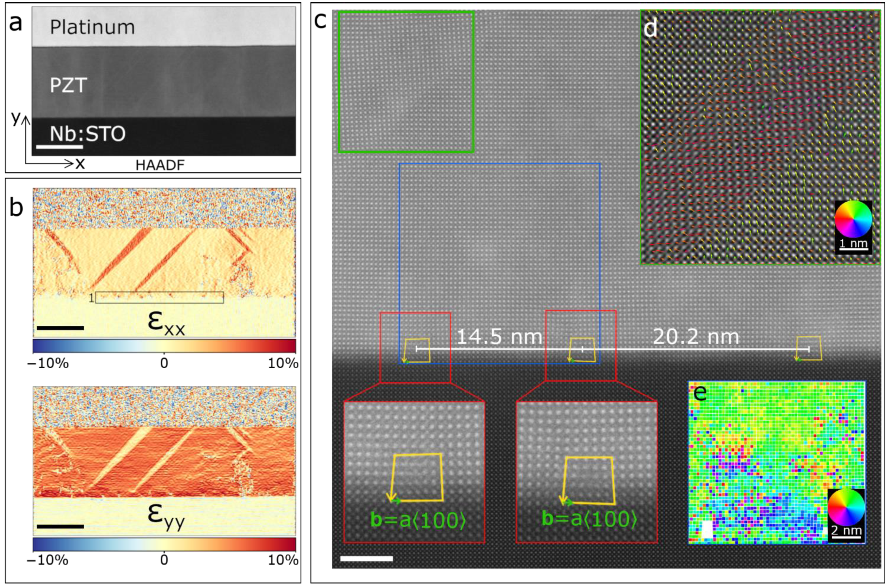This screenshot has height=588, width=888.
Task: Click the 20.2 nm distance label
Action: tap(696, 337)
